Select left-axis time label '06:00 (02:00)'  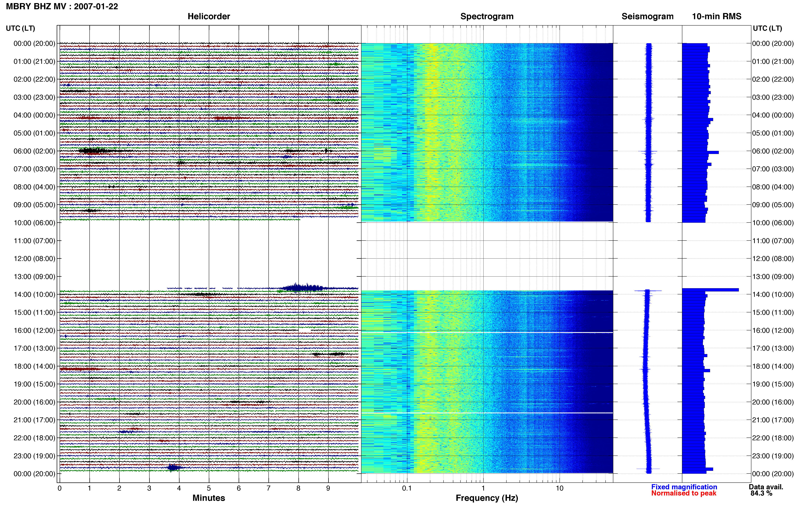tap(34, 151)
